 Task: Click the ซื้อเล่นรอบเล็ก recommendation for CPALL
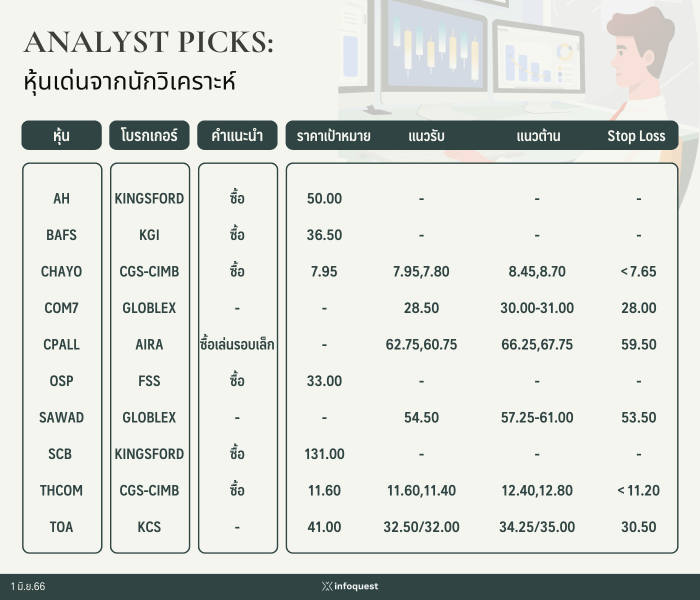[237, 344]
